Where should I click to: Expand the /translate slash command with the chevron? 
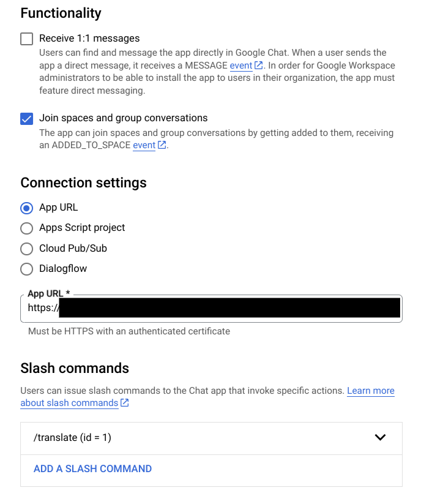(x=381, y=438)
